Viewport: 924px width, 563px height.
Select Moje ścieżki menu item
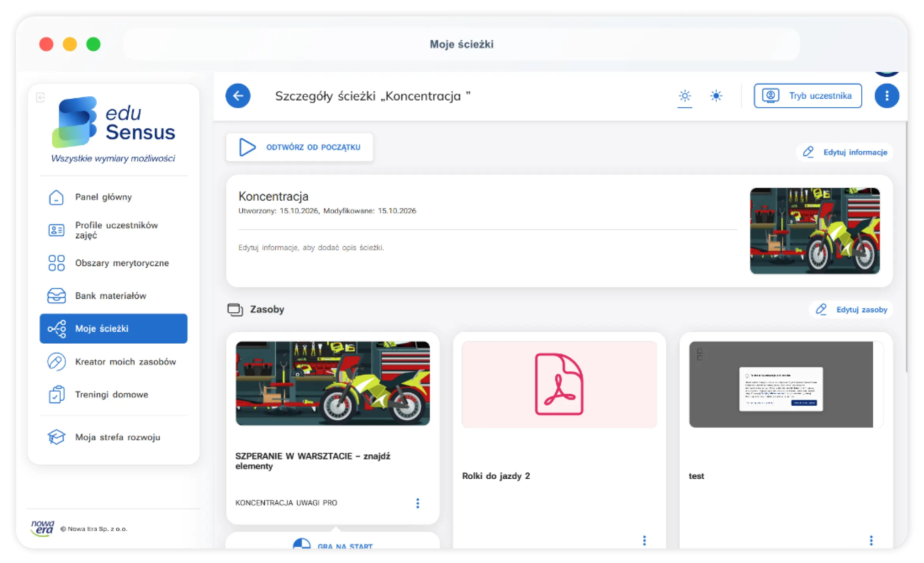tap(113, 328)
